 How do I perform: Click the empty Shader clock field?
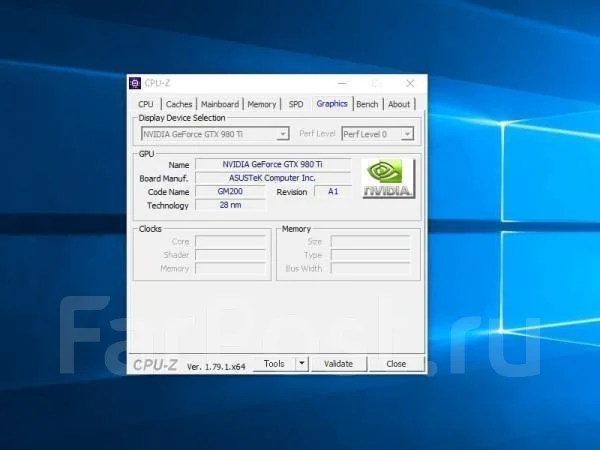coord(230,255)
